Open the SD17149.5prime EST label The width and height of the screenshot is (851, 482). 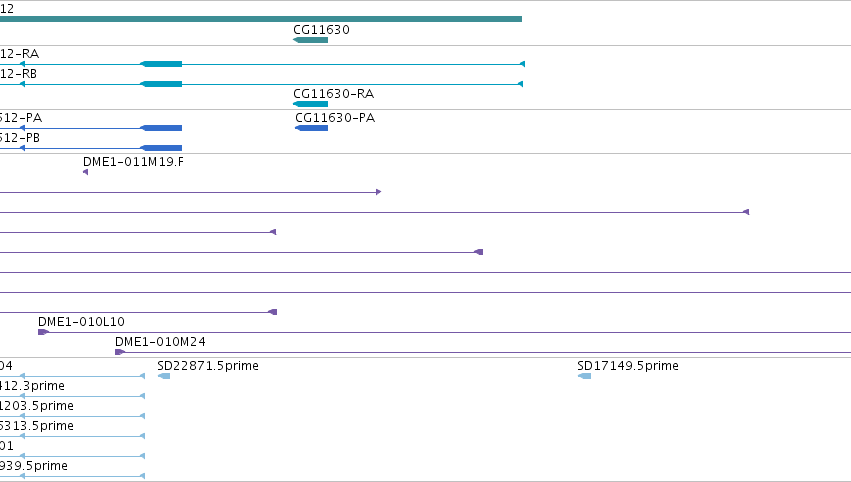tap(628, 365)
